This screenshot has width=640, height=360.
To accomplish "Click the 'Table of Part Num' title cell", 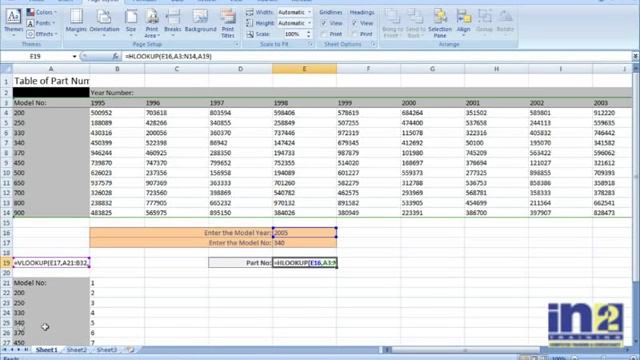I will pos(51,81).
